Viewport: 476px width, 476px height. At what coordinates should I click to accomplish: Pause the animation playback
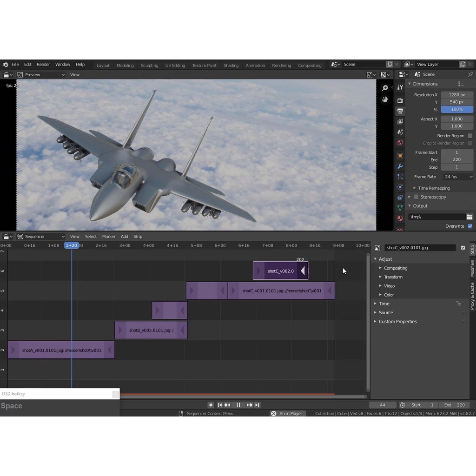pyautogui.click(x=238, y=405)
